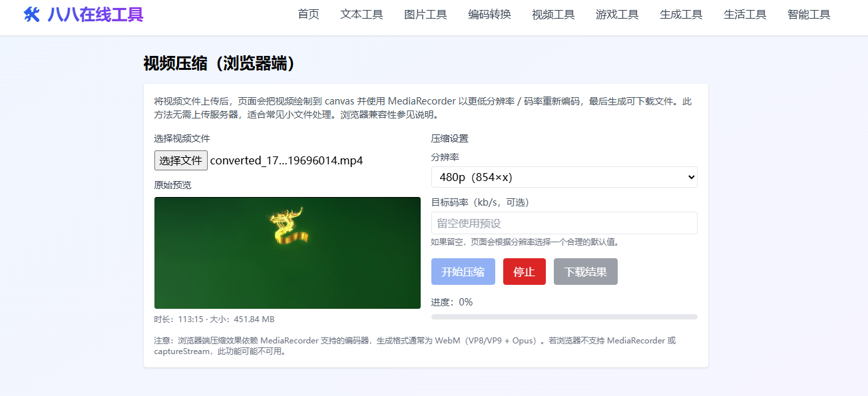This screenshot has width=868, height=396.
Task: Click the wrench logo icon
Action: click(30, 14)
